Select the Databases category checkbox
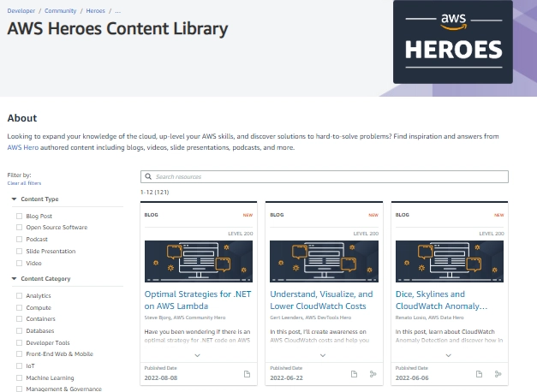The height and width of the screenshot is (392, 537). [x=19, y=330]
